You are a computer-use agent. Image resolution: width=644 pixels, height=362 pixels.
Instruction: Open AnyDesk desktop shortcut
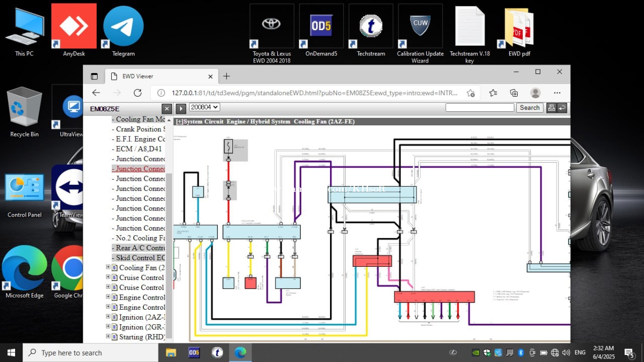pos(74,30)
